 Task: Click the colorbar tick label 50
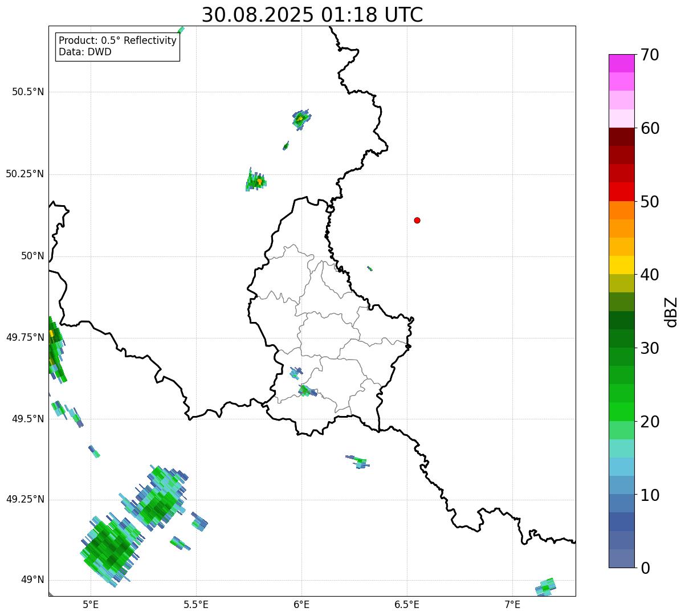point(650,202)
